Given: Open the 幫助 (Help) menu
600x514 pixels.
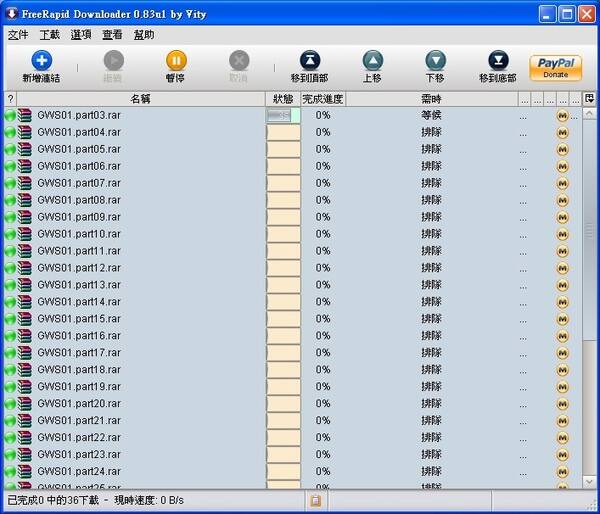Looking at the screenshot, I should (x=144, y=35).
